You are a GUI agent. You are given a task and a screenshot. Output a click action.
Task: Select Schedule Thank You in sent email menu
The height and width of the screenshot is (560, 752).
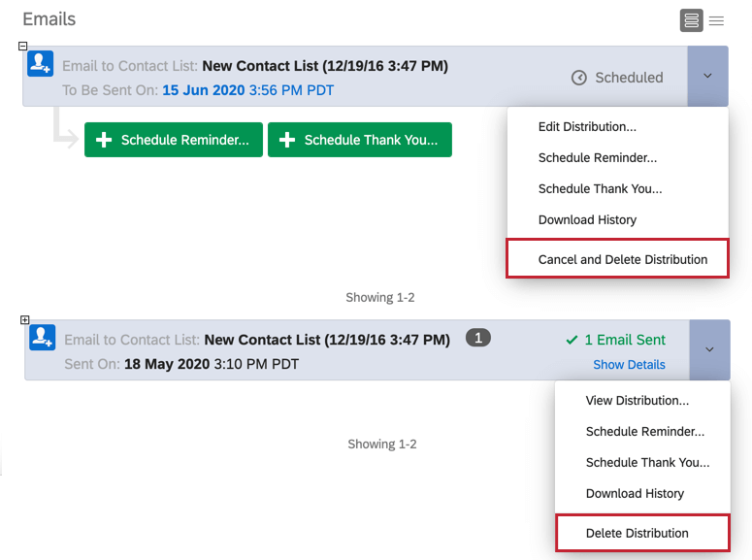click(x=647, y=463)
